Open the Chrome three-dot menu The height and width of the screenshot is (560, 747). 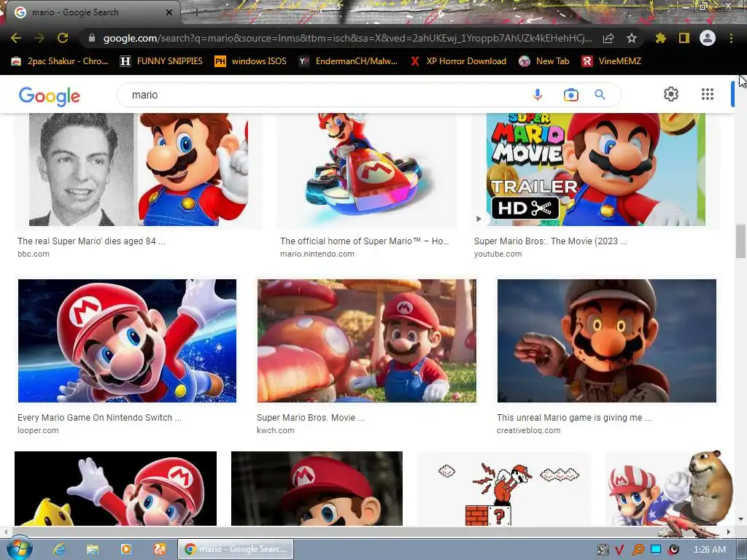click(x=731, y=38)
